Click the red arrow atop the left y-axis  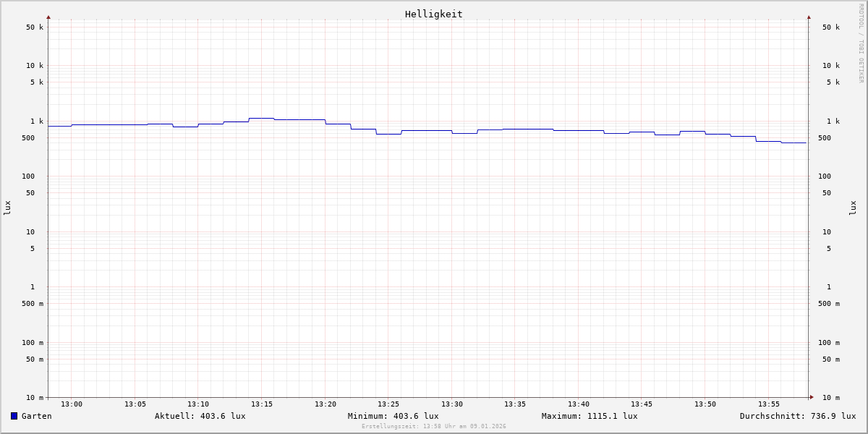pyautogui.click(x=48, y=17)
